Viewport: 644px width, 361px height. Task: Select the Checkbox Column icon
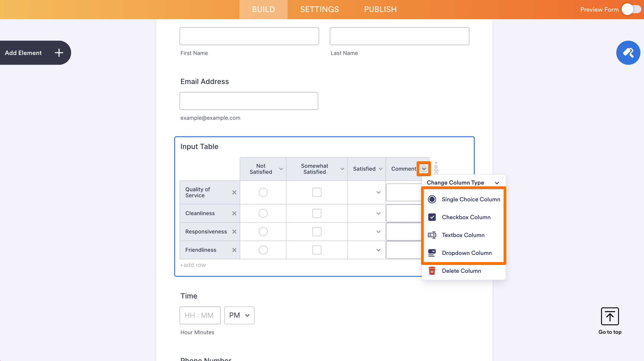click(432, 217)
